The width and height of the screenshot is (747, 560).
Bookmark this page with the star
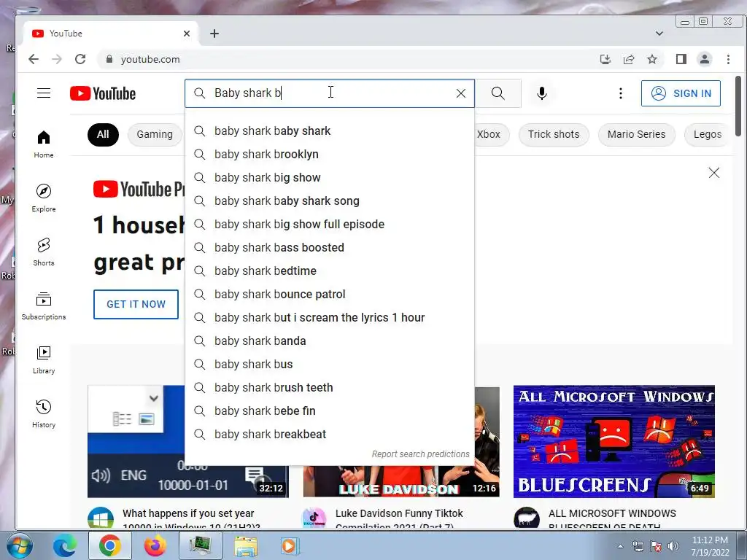click(652, 59)
